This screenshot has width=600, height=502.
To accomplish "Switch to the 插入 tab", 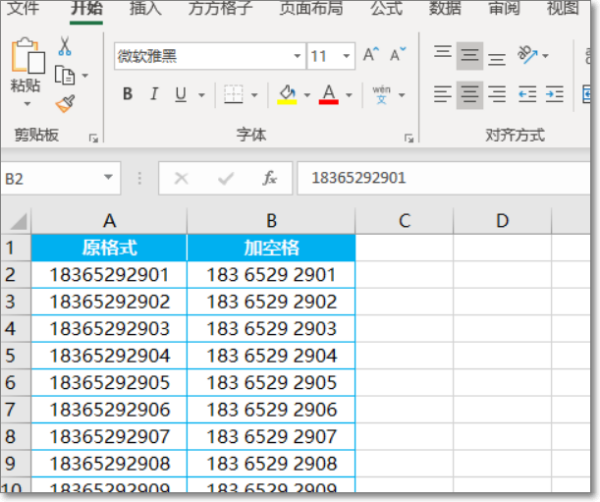I will click(x=145, y=8).
